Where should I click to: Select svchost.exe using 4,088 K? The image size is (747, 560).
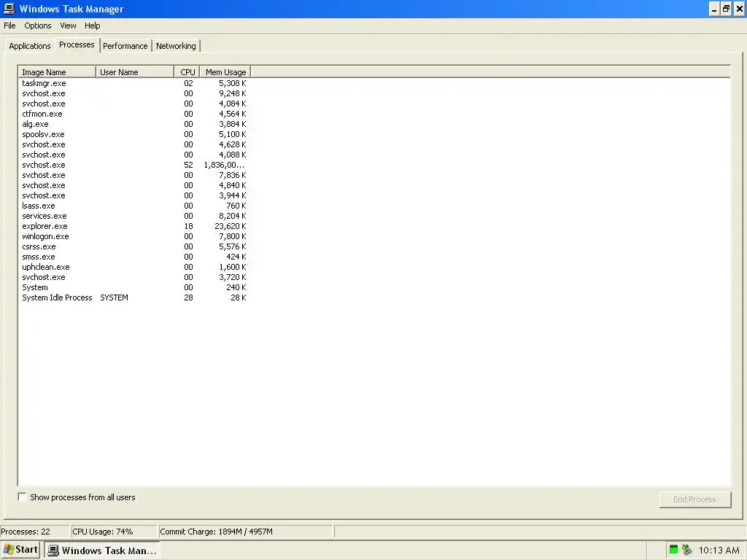(x=134, y=155)
